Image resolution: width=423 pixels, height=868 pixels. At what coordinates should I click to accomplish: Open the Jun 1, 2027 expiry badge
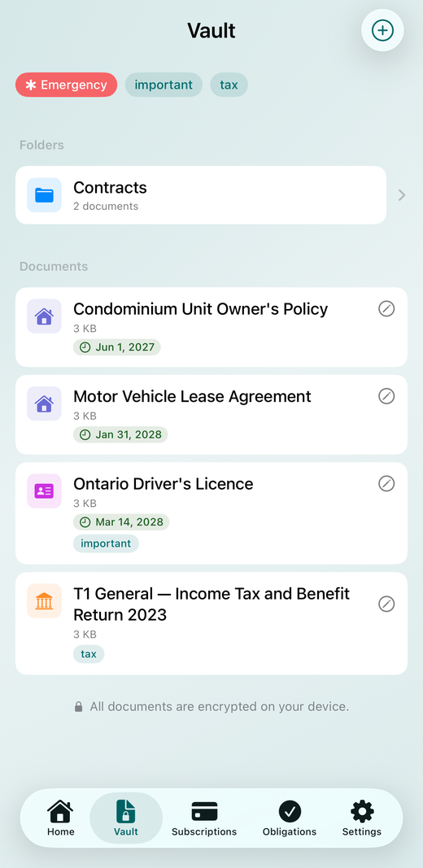[117, 347]
